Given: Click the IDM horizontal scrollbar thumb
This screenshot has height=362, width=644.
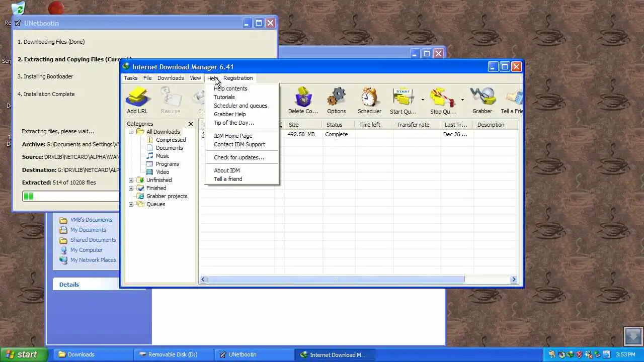Looking at the screenshot, I should click(x=336, y=280).
